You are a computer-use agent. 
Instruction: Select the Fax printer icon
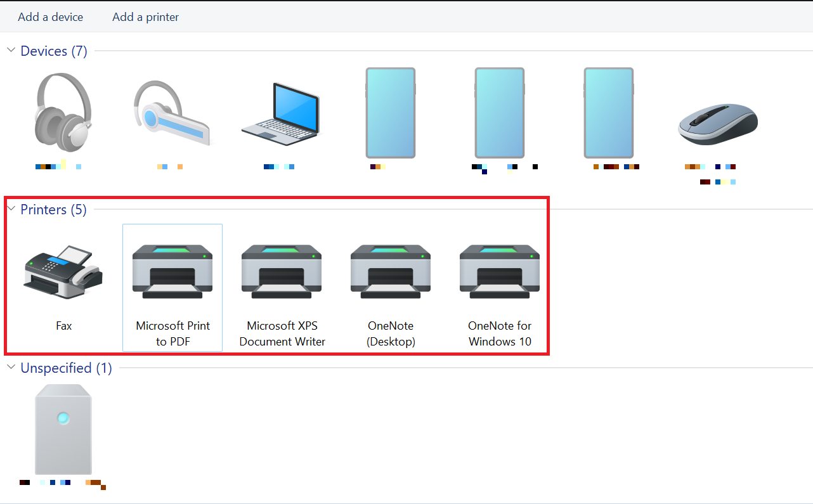[x=63, y=272]
